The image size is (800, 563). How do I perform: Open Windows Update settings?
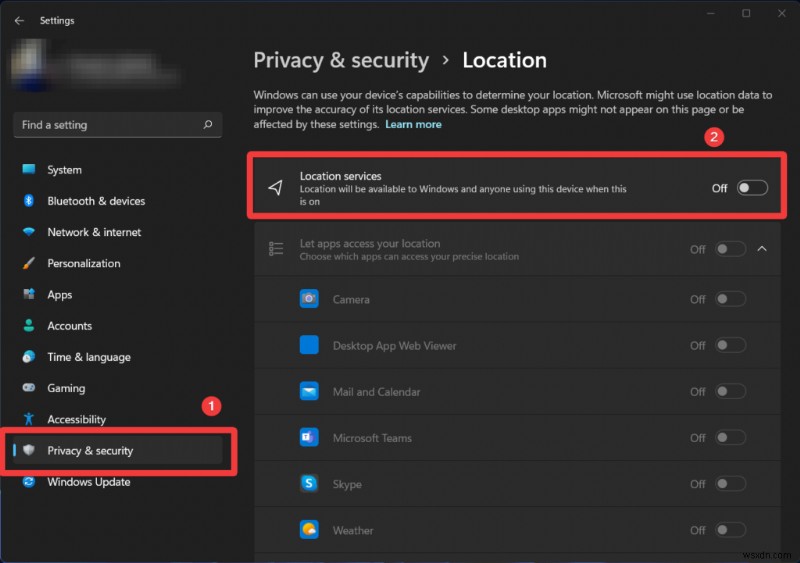[118, 481]
